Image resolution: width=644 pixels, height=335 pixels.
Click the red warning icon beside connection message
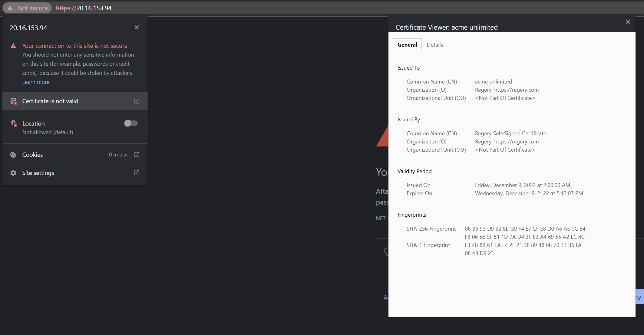point(13,46)
